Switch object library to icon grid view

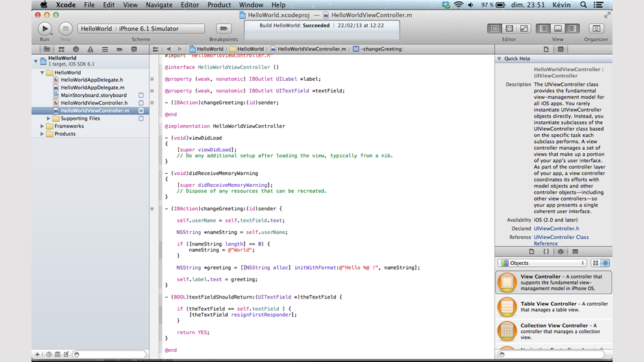coord(595,263)
